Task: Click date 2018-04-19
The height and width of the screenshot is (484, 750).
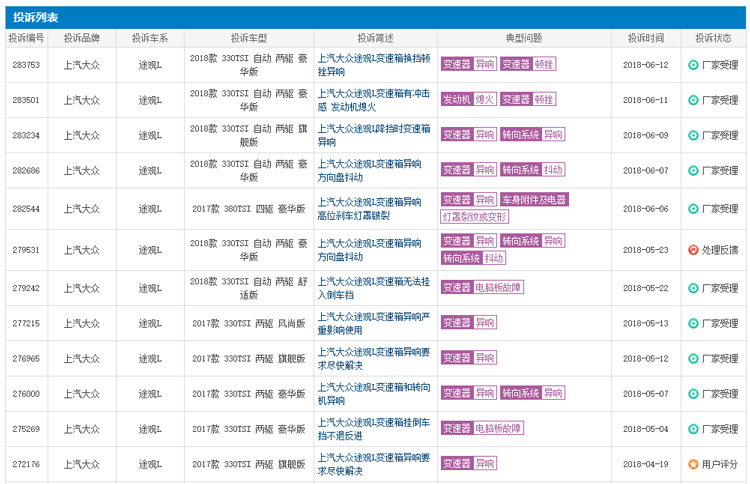Action: tap(646, 464)
